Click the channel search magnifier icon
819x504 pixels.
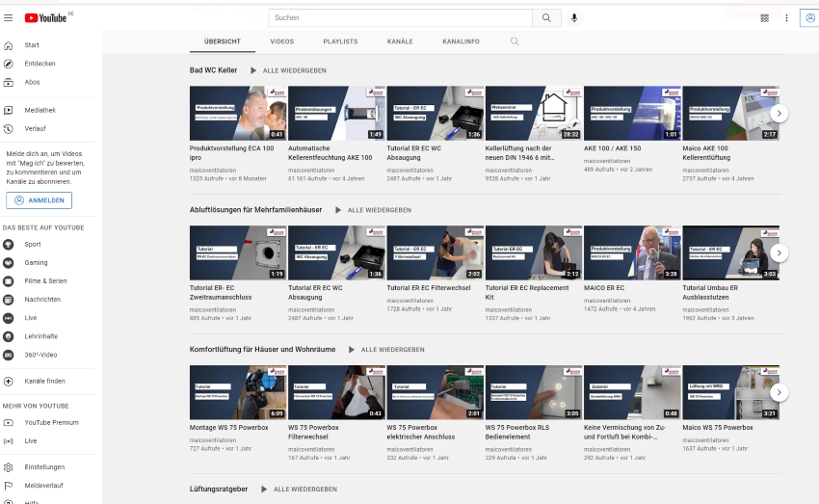pyautogui.click(x=515, y=41)
